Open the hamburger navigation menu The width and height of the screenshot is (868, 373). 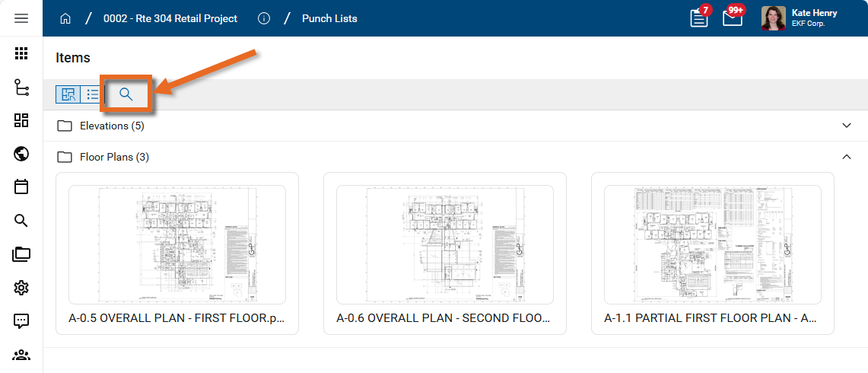(x=21, y=18)
